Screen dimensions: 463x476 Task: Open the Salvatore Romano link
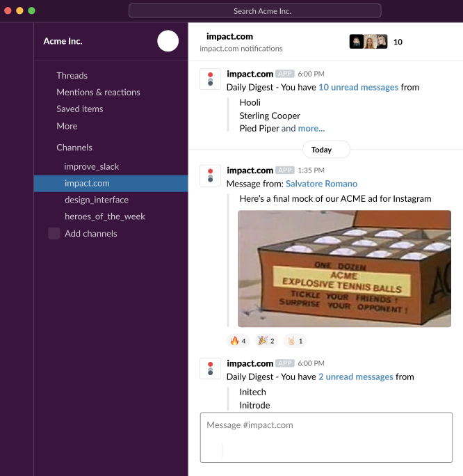tap(321, 184)
